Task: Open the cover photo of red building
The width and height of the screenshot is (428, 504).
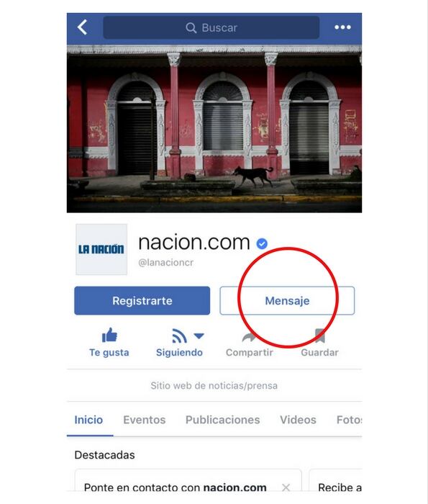Action: [214, 129]
